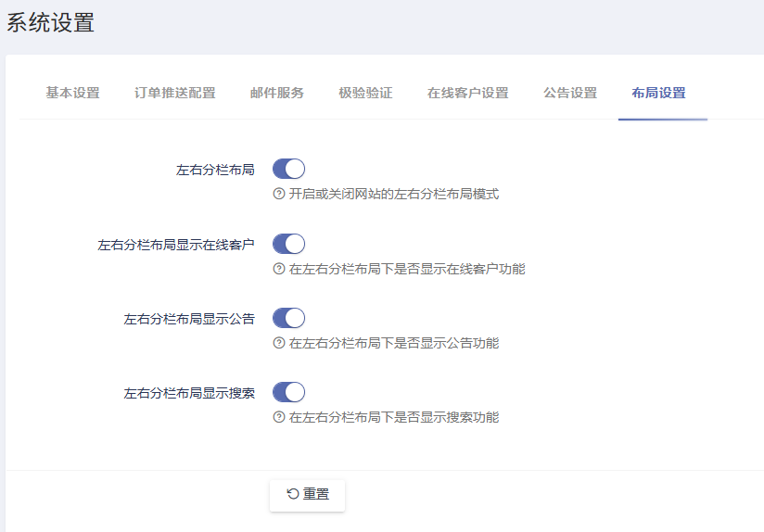Toggle the 左右分栏布局显示搜索 switch
Viewport: 764px width, 532px height.
coord(288,392)
